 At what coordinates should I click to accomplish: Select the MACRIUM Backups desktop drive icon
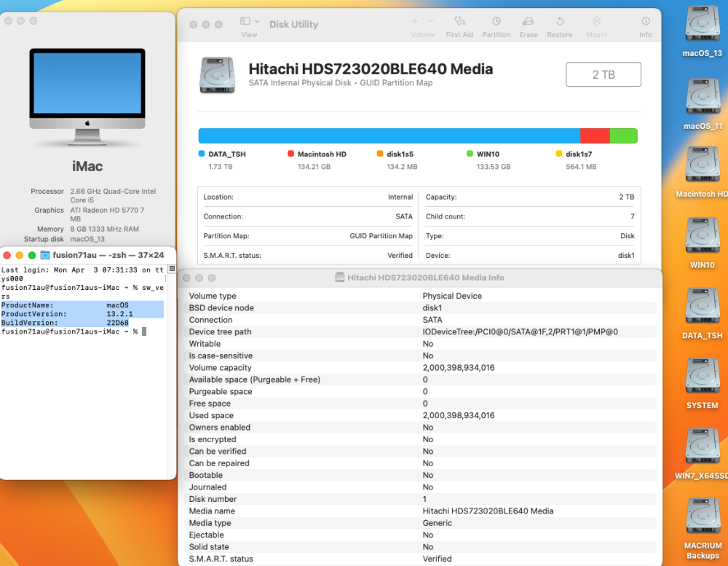coord(703,516)
